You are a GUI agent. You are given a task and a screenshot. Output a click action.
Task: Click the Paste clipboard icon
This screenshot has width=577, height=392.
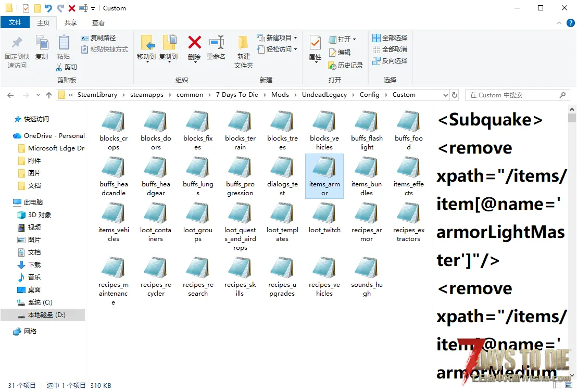[x=64, y=42]
